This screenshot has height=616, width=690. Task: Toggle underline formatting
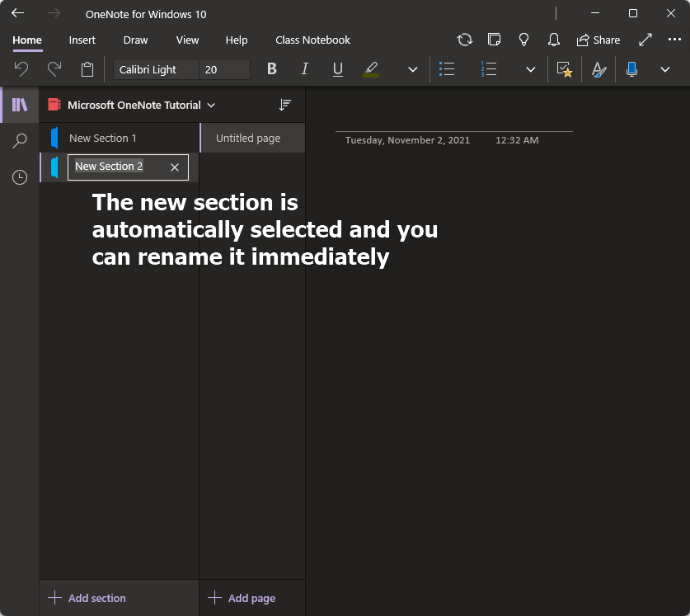(x=337, y=68)
